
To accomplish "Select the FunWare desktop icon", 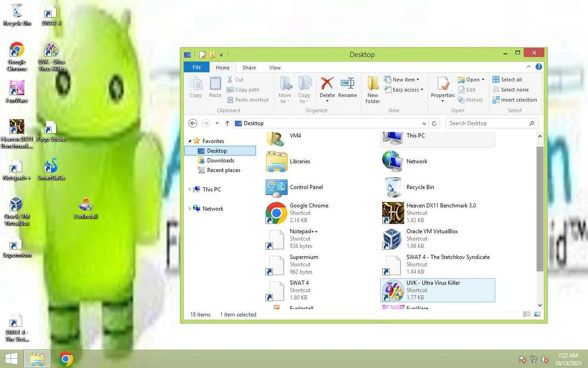I will tap(17, 92).
